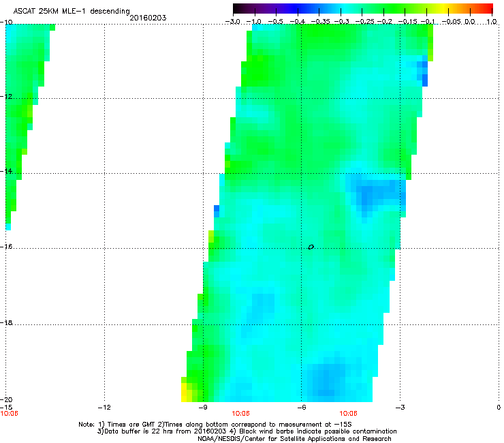Click the color bar label -0.3
504x443 pixels.
click(x=341, y=22)
